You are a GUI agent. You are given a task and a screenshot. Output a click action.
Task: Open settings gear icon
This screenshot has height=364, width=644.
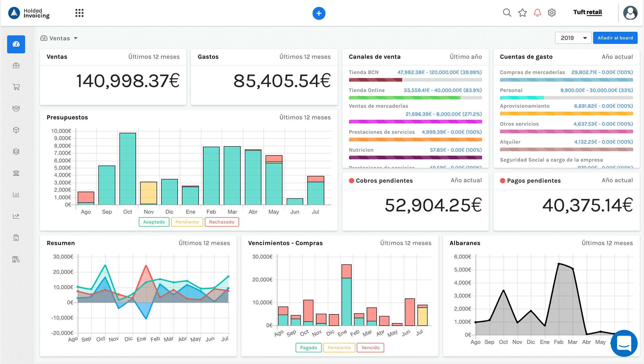pos(552,13)
